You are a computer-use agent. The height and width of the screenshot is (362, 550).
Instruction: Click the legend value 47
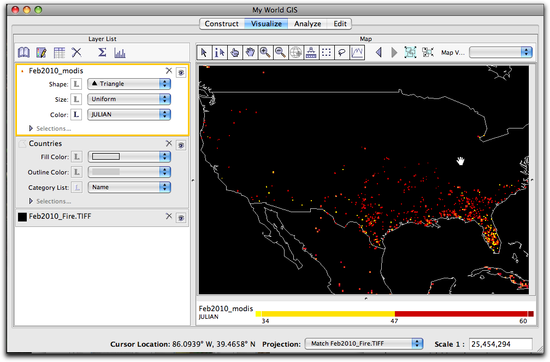pos(394,321)
